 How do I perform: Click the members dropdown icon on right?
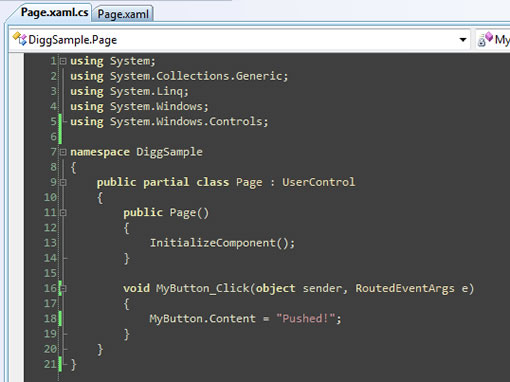point(485,39)
